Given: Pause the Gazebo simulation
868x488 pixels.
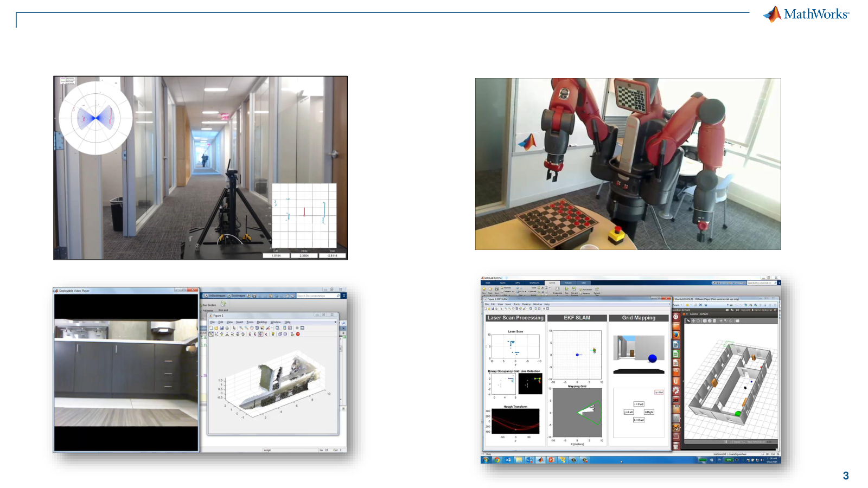Looking at the screenshot, I should click(x=725, y=442).
